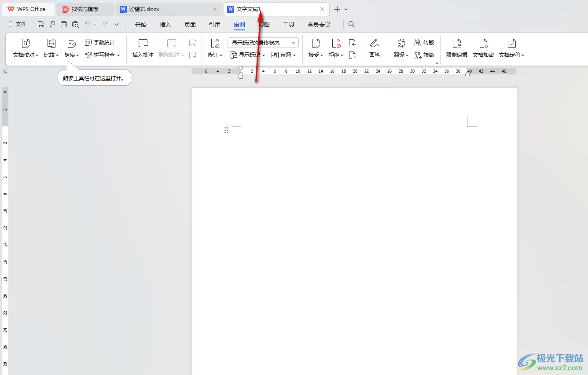The image size is (588, 375).
Task: Click the search magnifier icon in menu bar
Action: click(352, 25)
